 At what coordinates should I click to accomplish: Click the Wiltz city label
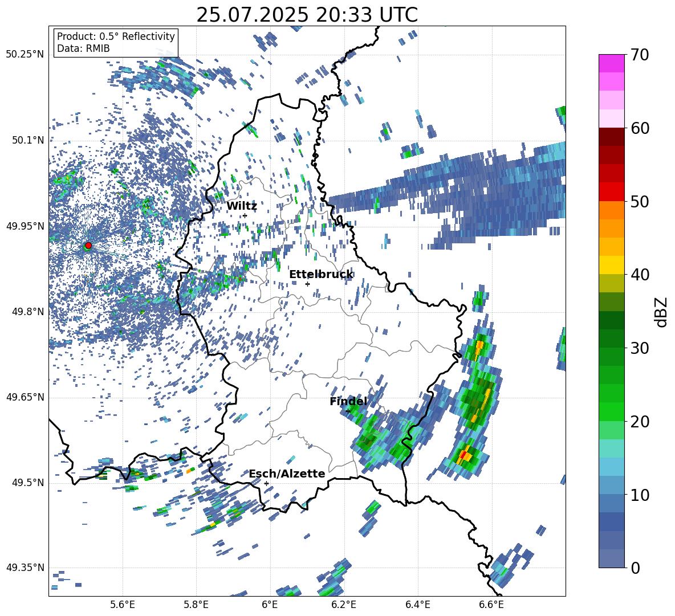coord(242,206)
